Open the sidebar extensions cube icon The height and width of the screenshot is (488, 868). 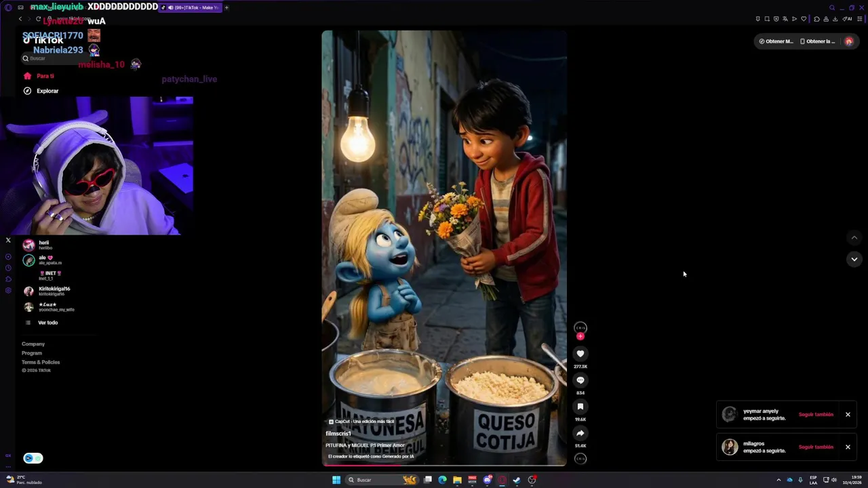[x=8, y=279]
